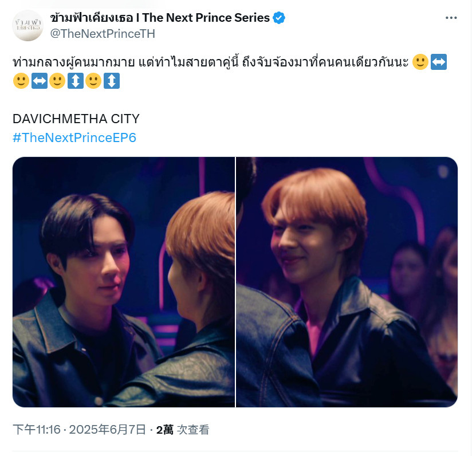Click the left-right arrow emoji ending the first line
The width and height of the screenshot is (476, 456).
(439, 62)
